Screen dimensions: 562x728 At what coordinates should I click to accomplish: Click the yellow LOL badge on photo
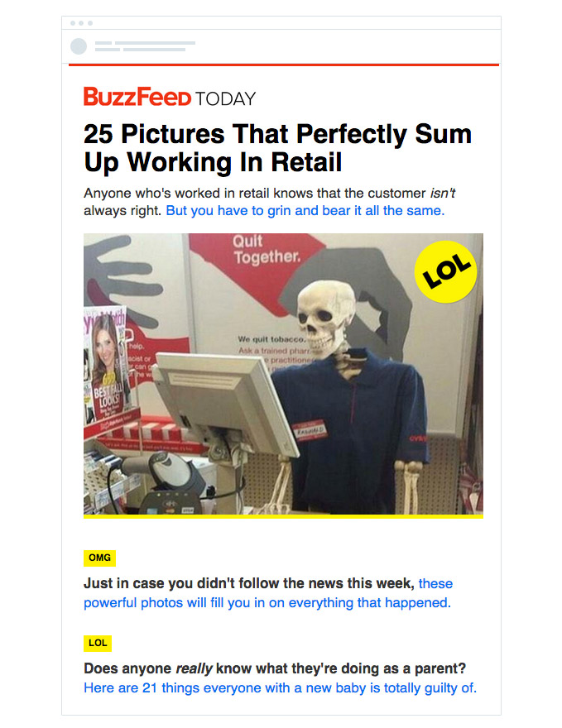(446, 271)
